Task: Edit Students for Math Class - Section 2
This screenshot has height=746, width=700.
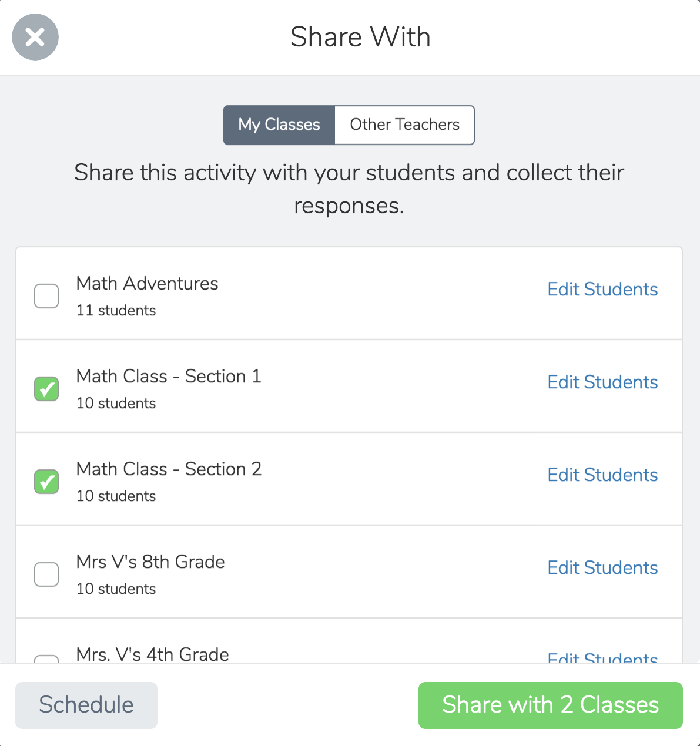Action: (x=602, y=475)
